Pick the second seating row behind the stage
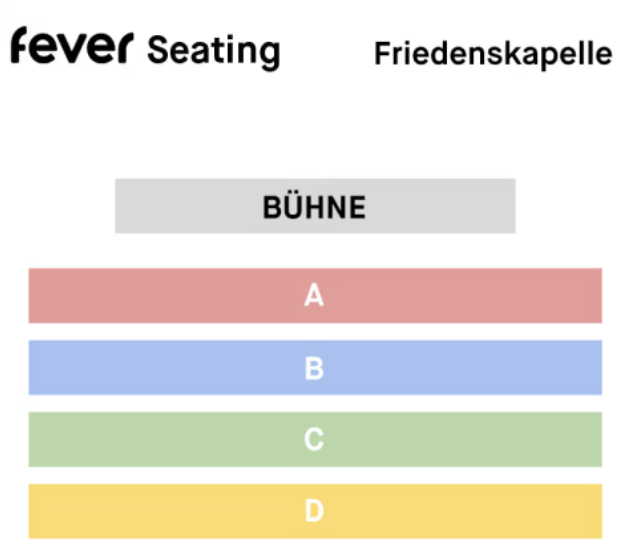The width and height of the screenshot is (626, 550). [x=315, y=368]
